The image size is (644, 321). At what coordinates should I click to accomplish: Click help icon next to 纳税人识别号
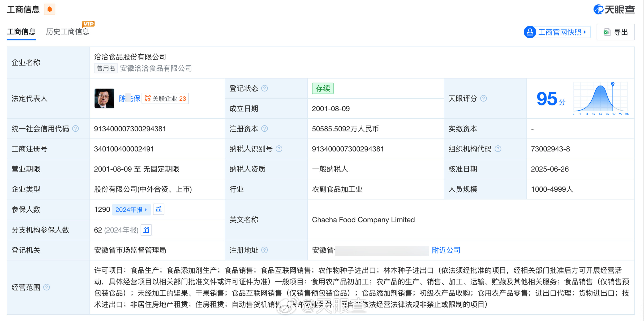(x=279, y=149)
